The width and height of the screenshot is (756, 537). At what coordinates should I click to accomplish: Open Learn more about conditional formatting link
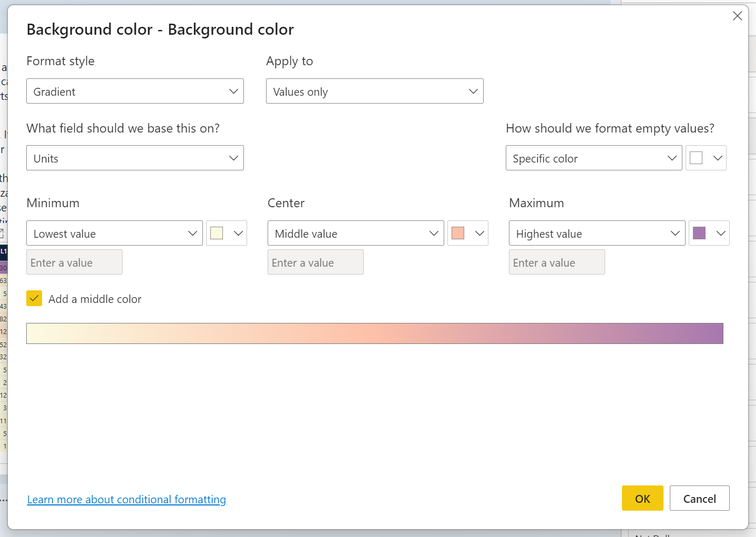127,499
